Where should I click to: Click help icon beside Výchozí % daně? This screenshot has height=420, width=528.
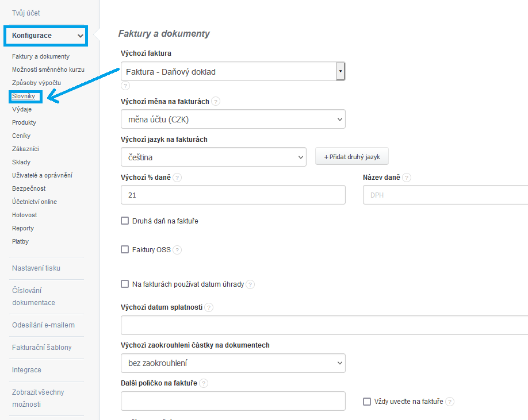pos(177,178)
